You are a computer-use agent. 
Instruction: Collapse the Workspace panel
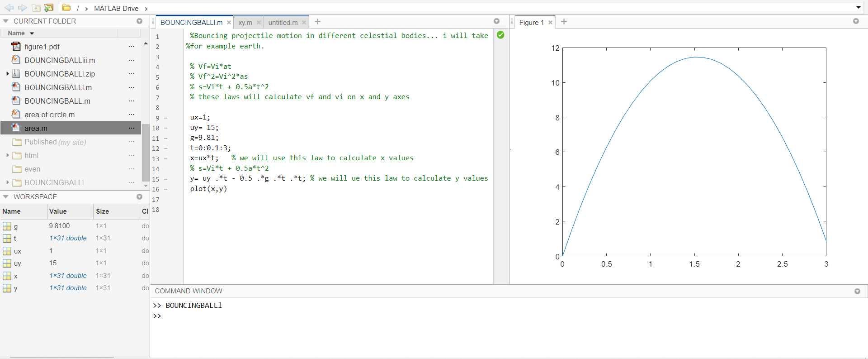coord(6,196)
